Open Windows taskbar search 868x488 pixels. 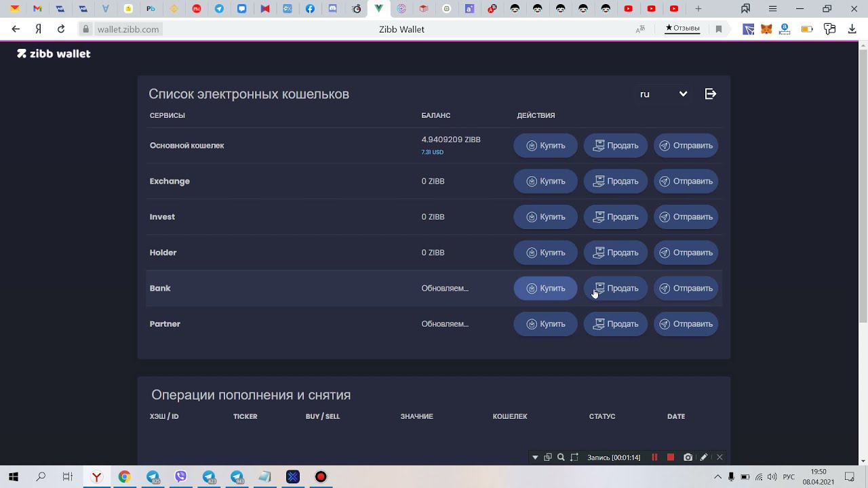(x=41, y=476)
